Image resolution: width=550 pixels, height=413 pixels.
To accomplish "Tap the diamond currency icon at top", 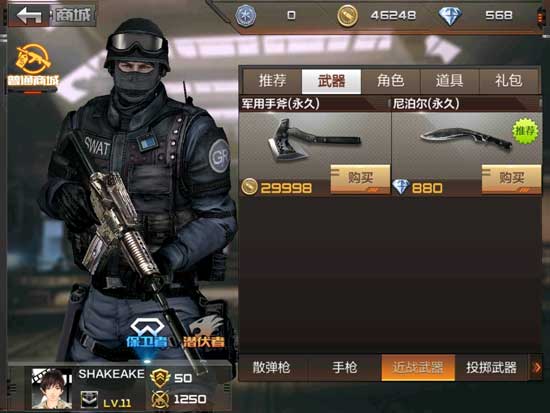I will (x=450, y=15).
